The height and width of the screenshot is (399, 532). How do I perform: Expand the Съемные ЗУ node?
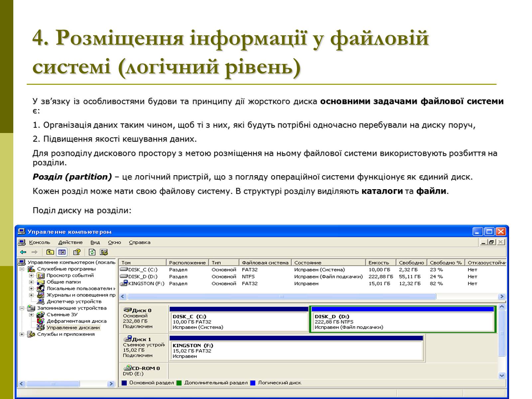(x=31, y=315)
